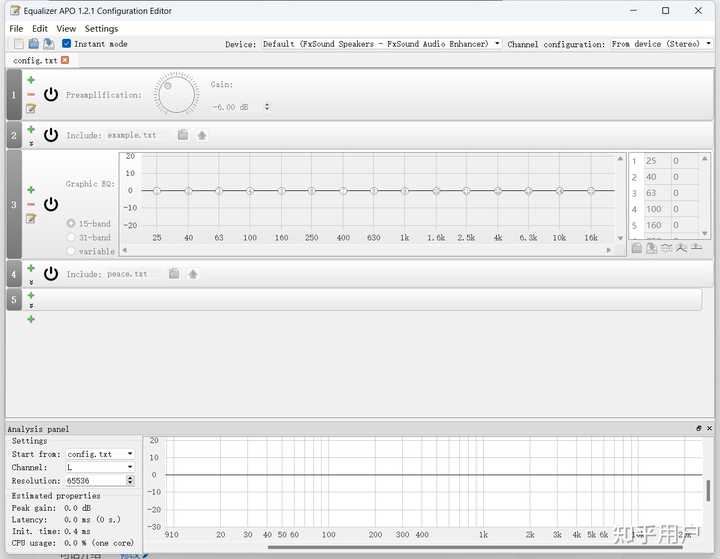Open Start from config.txt dropdown
720x559 pixels.
[x=130, y=454]
